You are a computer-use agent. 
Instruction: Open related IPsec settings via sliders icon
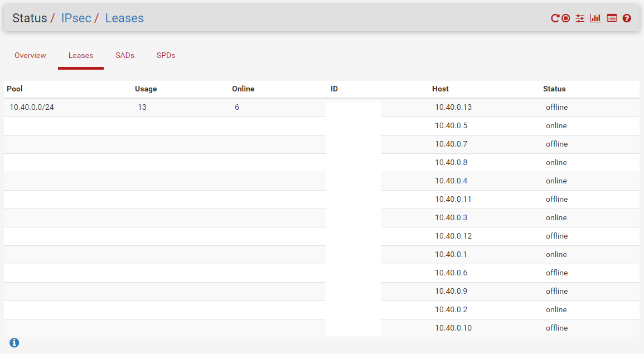(579, 18)
